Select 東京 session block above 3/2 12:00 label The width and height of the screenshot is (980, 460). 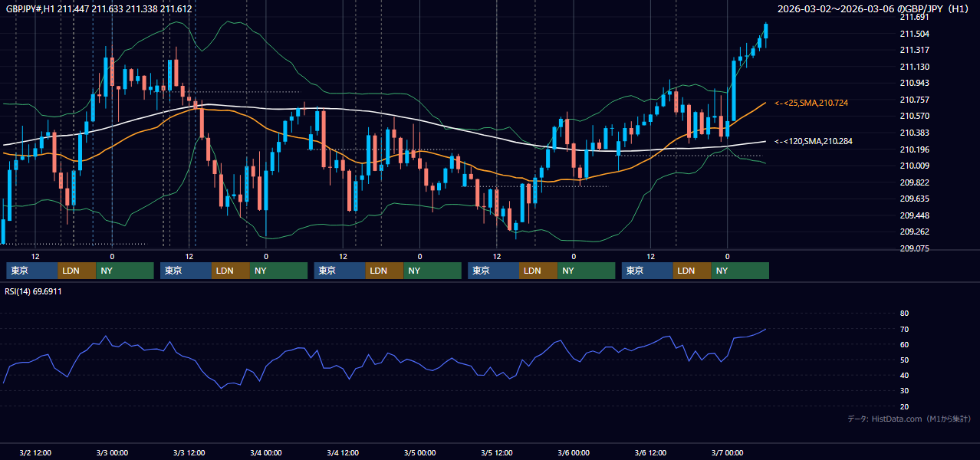(x=32, y=271)
